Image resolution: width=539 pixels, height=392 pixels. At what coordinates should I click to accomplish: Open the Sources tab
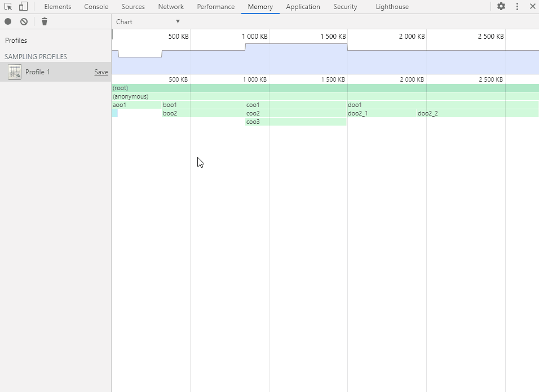pos(133,7)
